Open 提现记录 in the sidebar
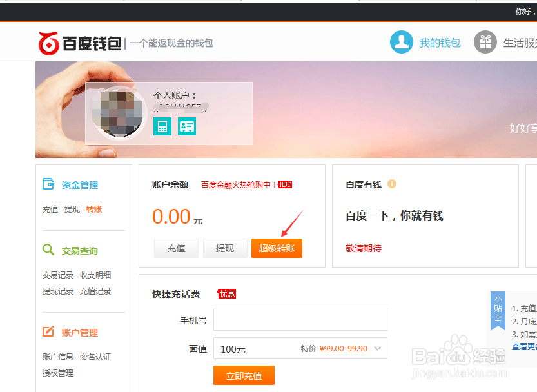 pyautogui.click(x=58, y=291)
